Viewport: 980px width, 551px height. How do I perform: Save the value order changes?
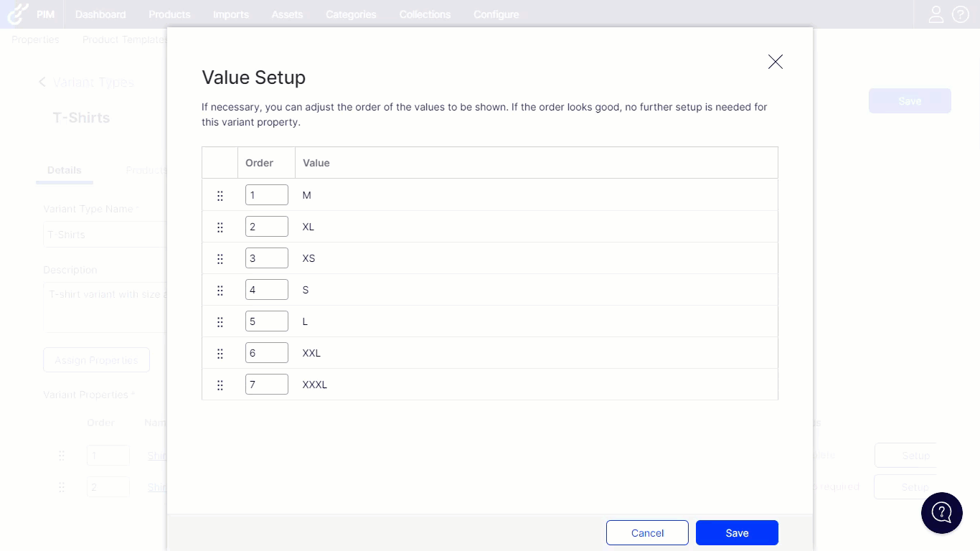(x=737, y=532)
